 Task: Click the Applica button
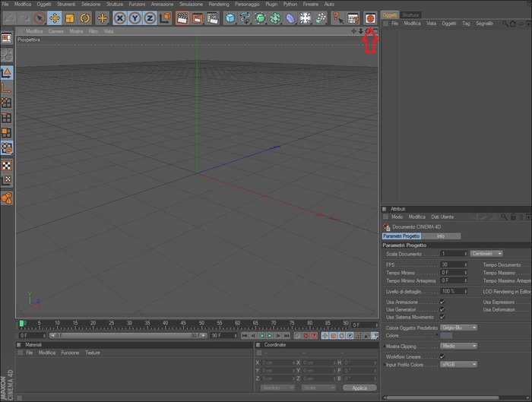[359, 388]
